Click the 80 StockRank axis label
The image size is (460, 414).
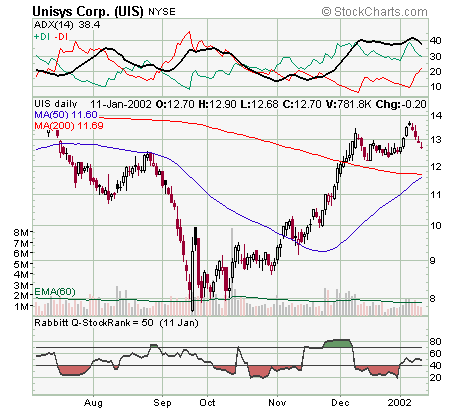point(436,341)
